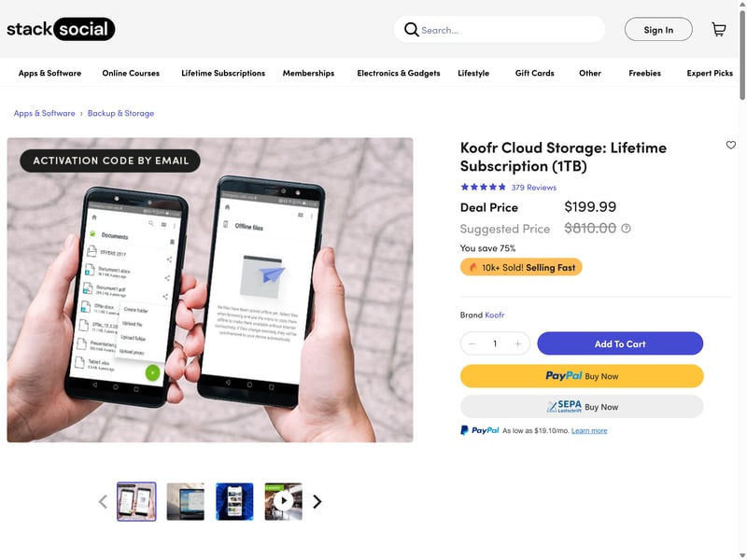This screenshot has width=747, height=560.
Task: Open 379 Reviews link
Action: (x=533, y=187)
